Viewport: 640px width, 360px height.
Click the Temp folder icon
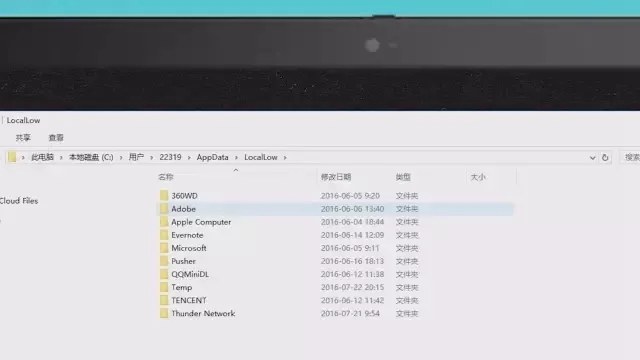click(x=164, y=287)
